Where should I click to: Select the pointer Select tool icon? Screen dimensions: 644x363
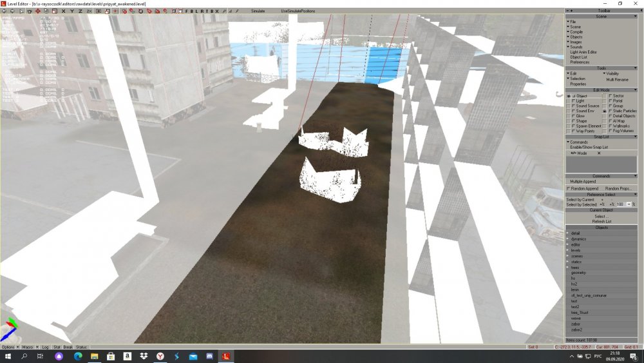(21, 11)
